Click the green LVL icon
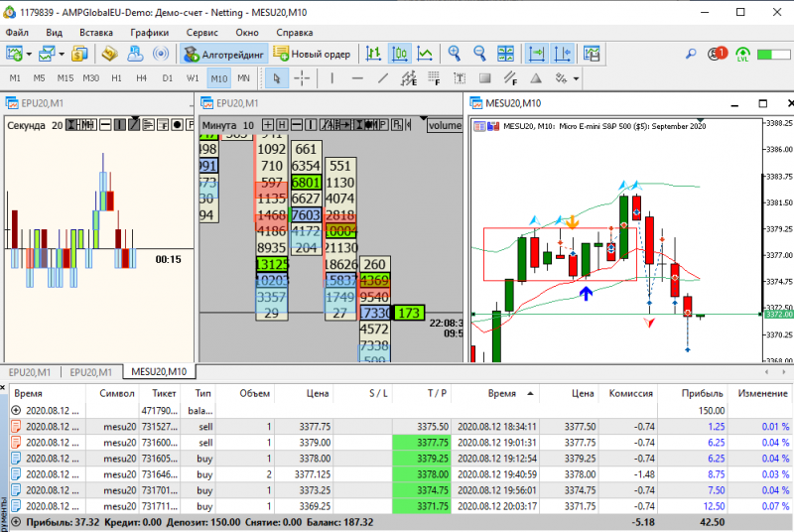 [742, 55]
